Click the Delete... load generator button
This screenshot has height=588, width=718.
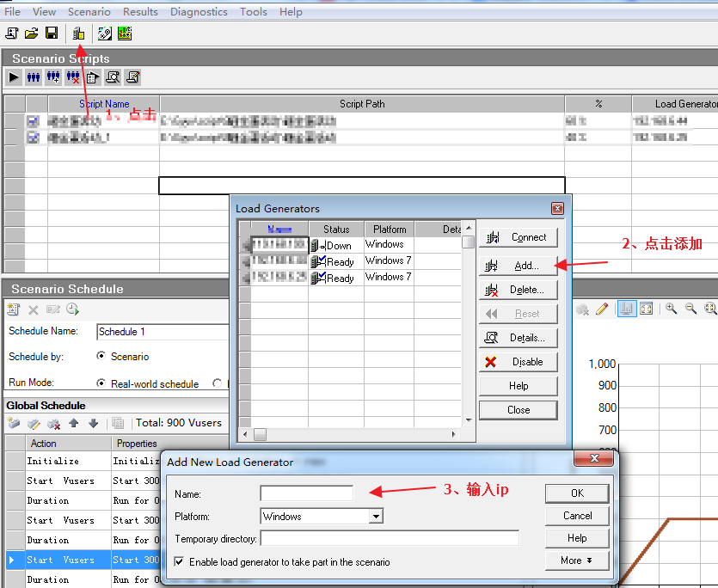519,290
